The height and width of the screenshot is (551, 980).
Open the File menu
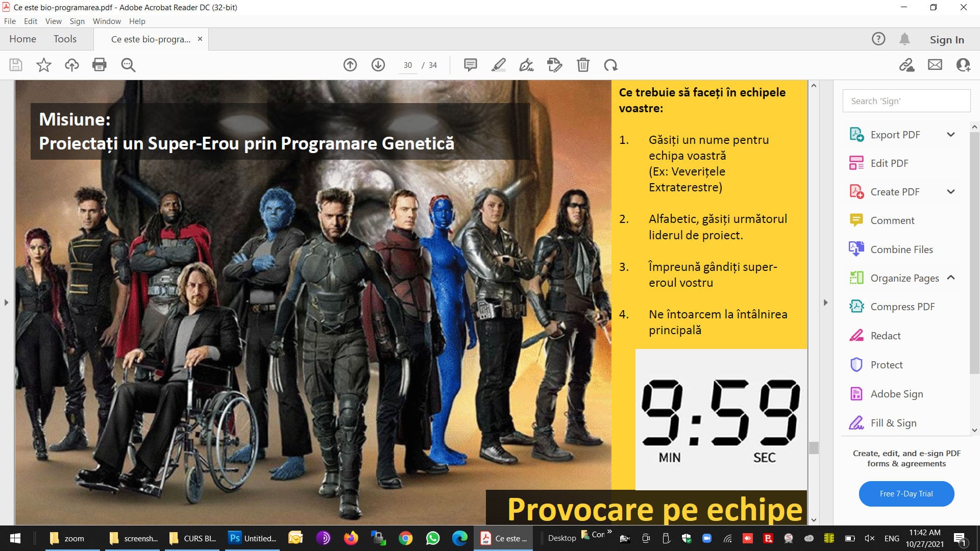pyautogui.click(x=10, y=21)
